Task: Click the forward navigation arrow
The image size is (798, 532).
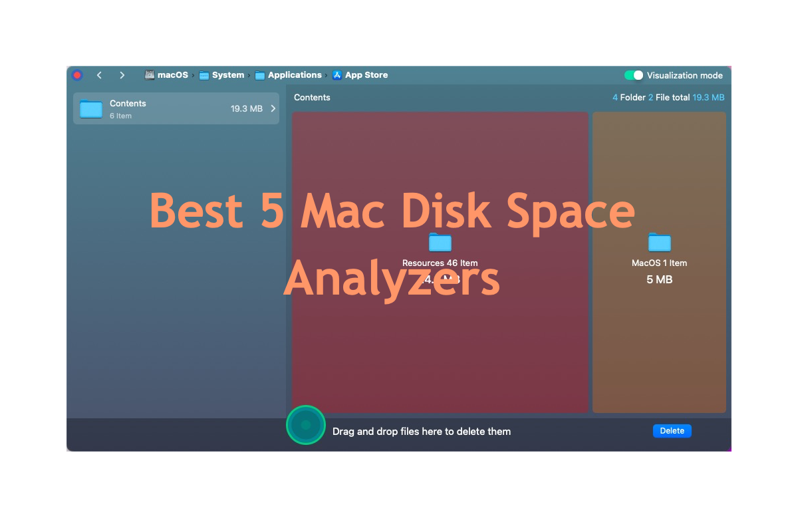Action: (x=122, y=75)
